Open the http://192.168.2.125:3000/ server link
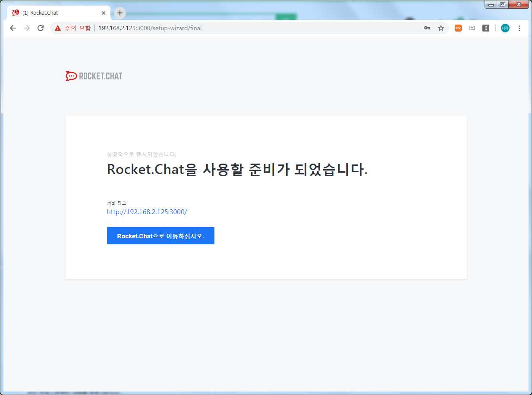 click(x=147, y=212)
